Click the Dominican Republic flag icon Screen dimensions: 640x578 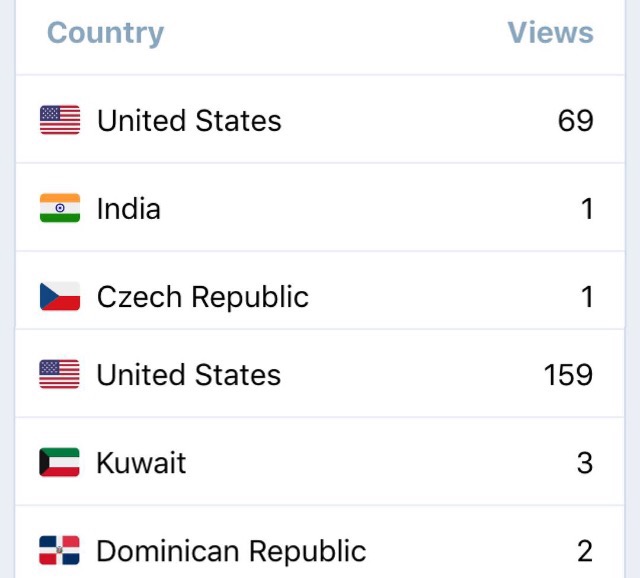(59, 550)
